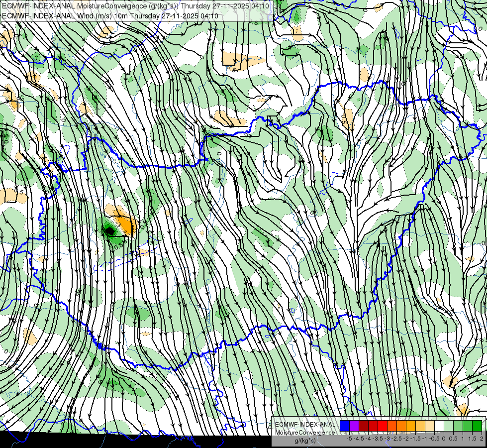Click the legend tick label 2
This screenshot has height=448, width=487.
[x=482, y=439]
